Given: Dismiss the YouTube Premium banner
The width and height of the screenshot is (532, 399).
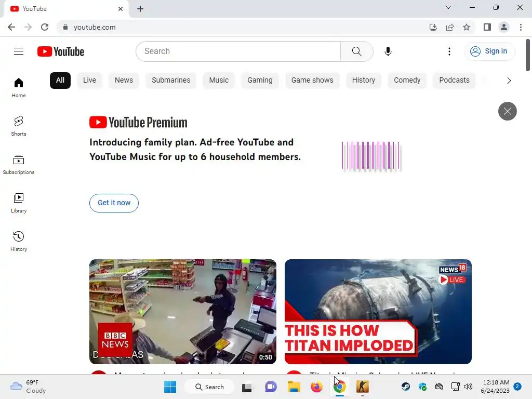Looking at the screenshot, I should [x=507, y=111].
